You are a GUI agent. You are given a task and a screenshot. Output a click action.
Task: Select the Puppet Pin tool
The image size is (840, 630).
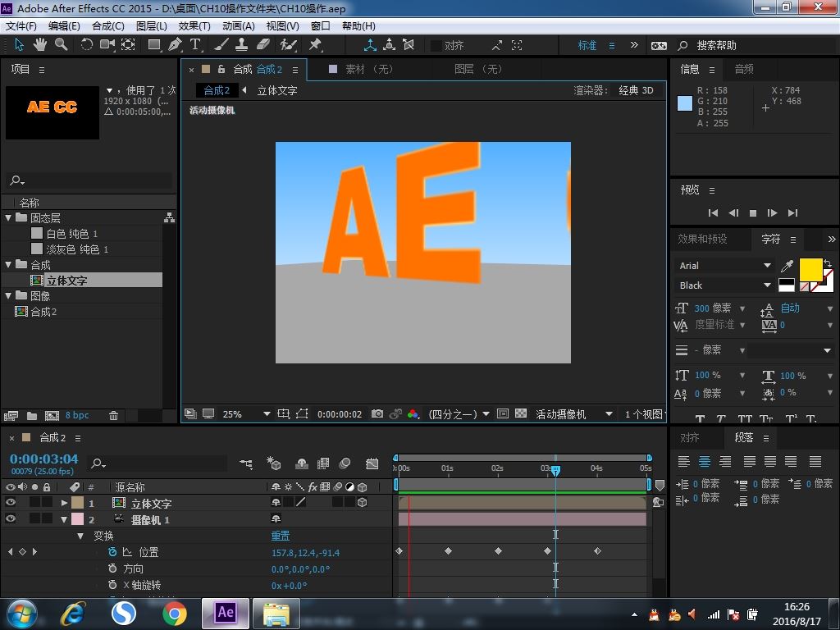(x=315, y=44)
